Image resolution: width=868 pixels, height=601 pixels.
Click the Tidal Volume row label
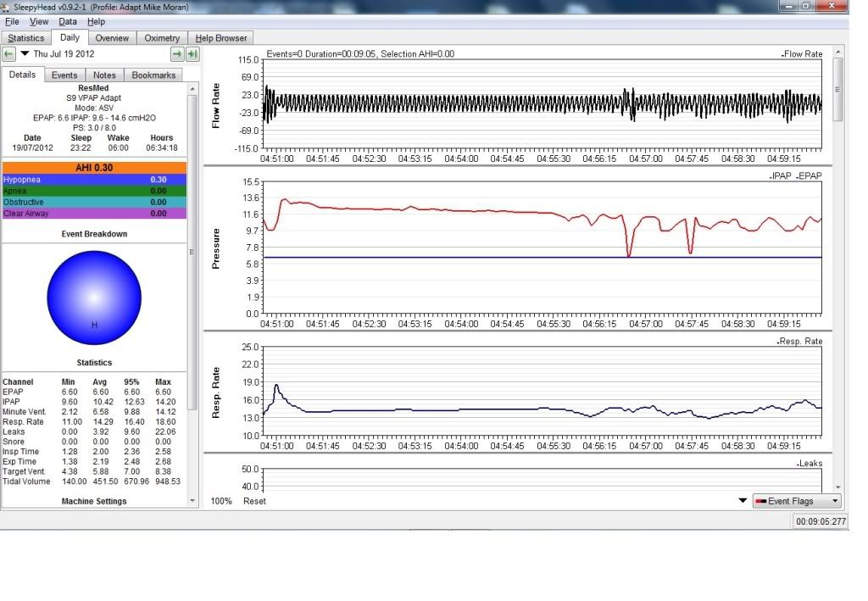[x=26, y=481]
